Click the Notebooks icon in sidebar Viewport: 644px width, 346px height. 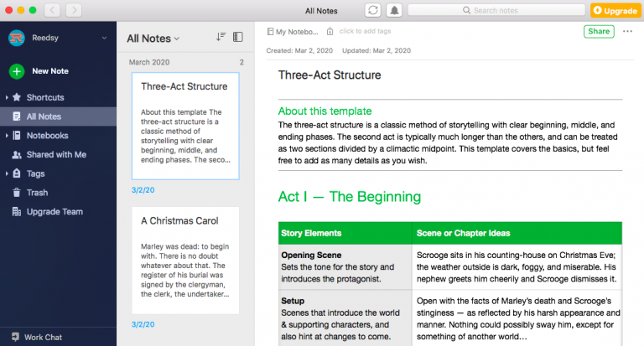tap(17, 136)
